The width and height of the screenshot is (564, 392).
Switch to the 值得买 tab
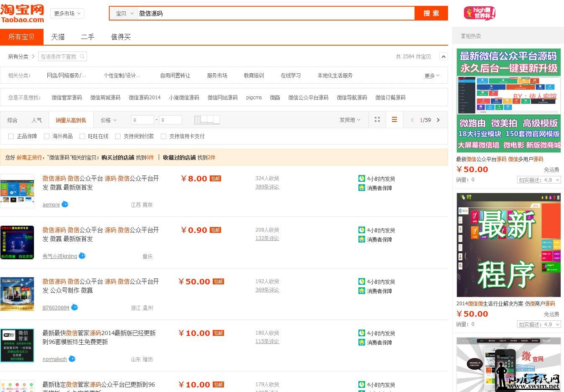point(121,37)
